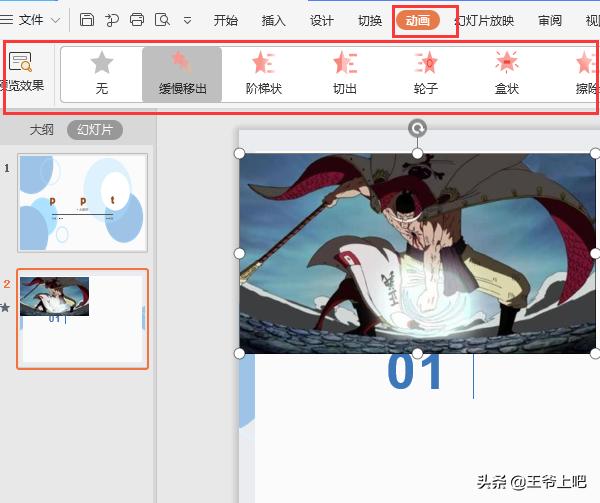Switch to the 幻灯片 (Slides) panel view

95,130
